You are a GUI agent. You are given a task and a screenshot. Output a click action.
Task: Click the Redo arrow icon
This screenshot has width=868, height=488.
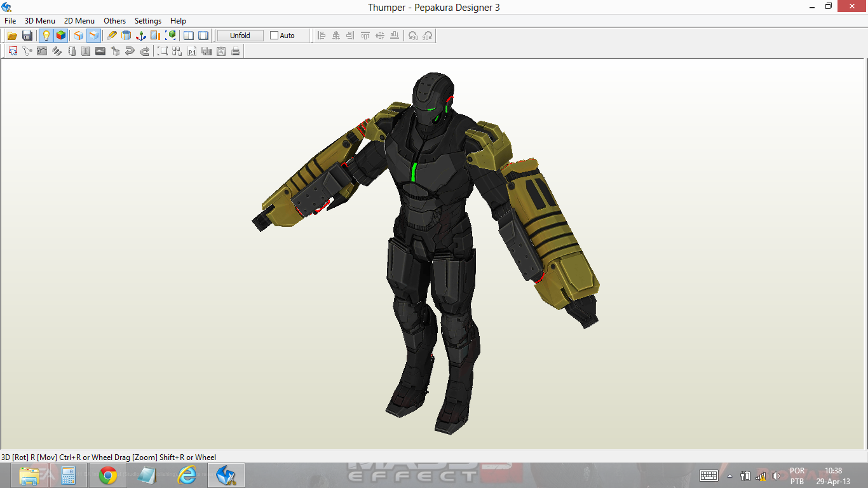(x=144, y=51)
